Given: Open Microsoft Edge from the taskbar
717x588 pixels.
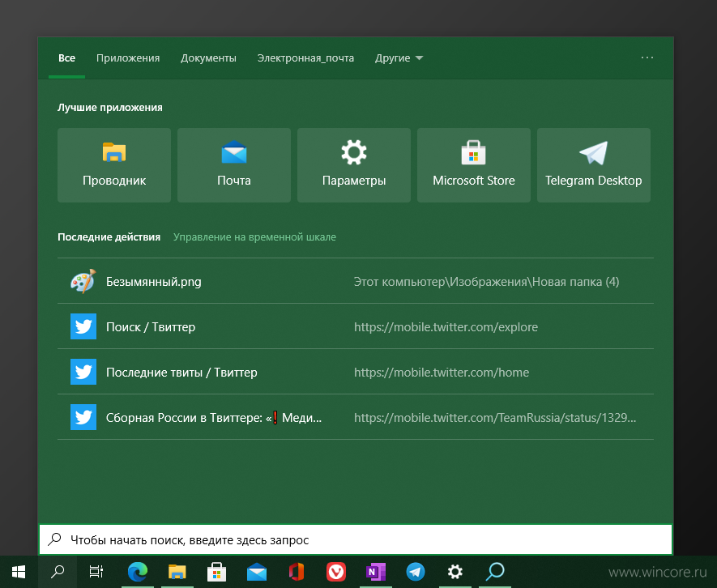Looking at the screenshot, I should pos(137,572).
